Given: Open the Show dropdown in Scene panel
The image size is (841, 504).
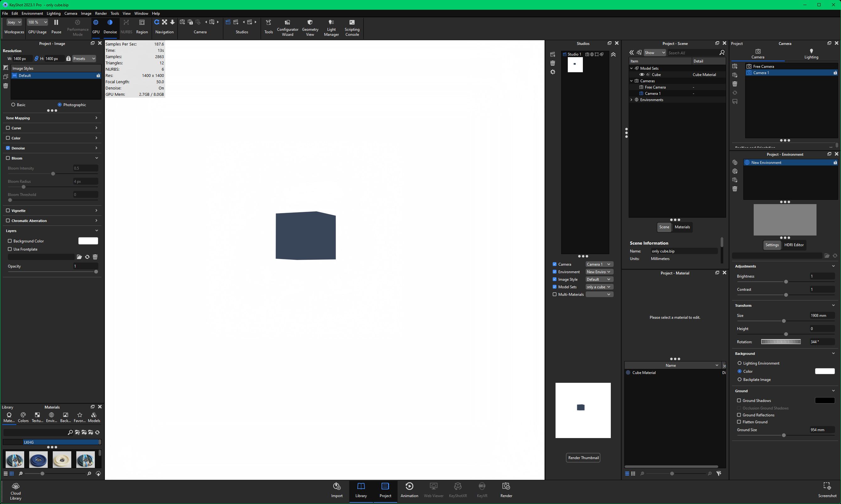Looking at the screenshot, I should [x=655, y=53].
